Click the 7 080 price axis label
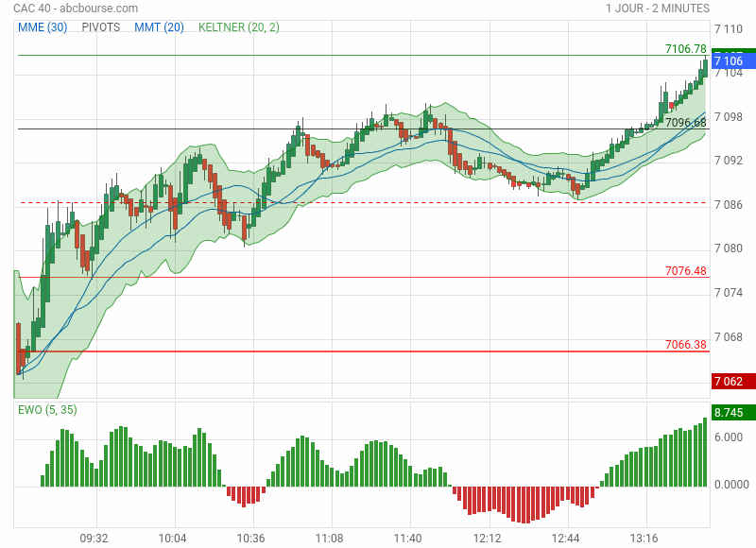This screenshot has width=756, height=548. click(x=729, y=248)
